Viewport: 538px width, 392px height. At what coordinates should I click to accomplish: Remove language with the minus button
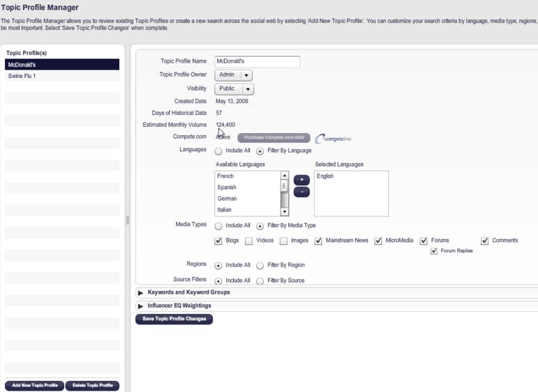click(301, 192)
